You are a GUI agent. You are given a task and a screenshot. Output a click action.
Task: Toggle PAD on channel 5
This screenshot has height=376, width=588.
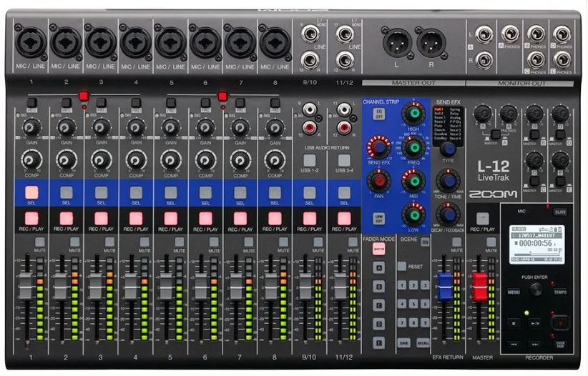pyautogui.click(x=171, y=102)
